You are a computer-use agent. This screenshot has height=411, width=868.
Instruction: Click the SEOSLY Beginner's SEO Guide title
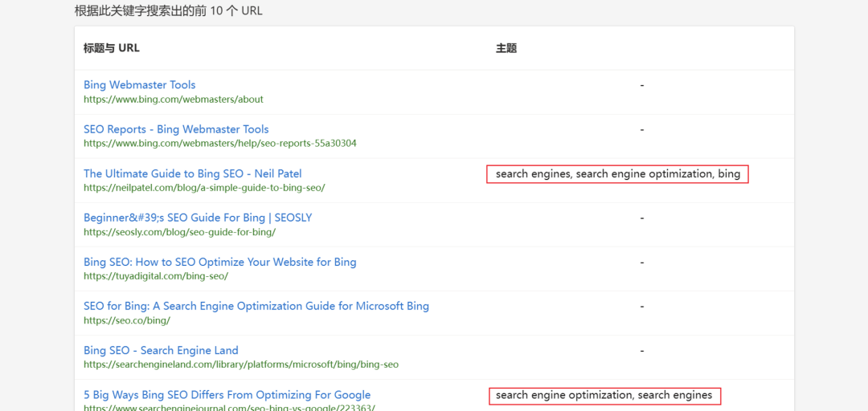pos(198,218)
